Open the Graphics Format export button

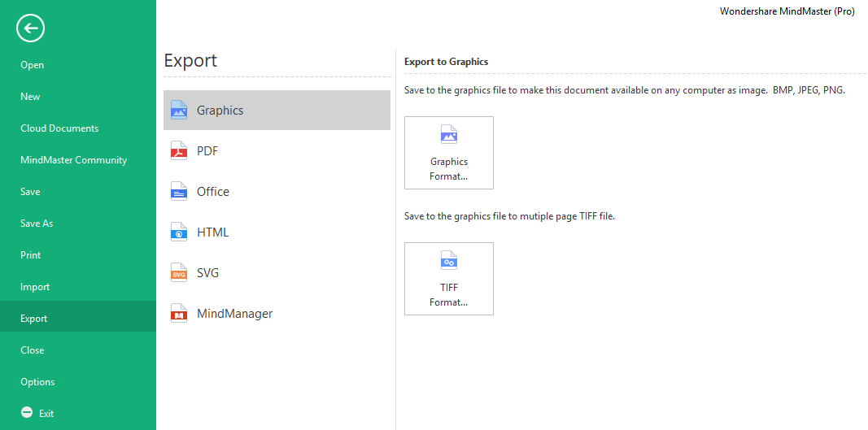449,153
